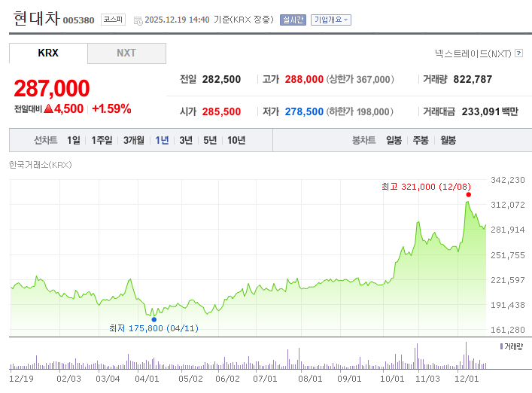The height and width of the screenshot is (393, 532).
Task: Click the lower limit text 하한가 198,000
Action: coord(360,111)
